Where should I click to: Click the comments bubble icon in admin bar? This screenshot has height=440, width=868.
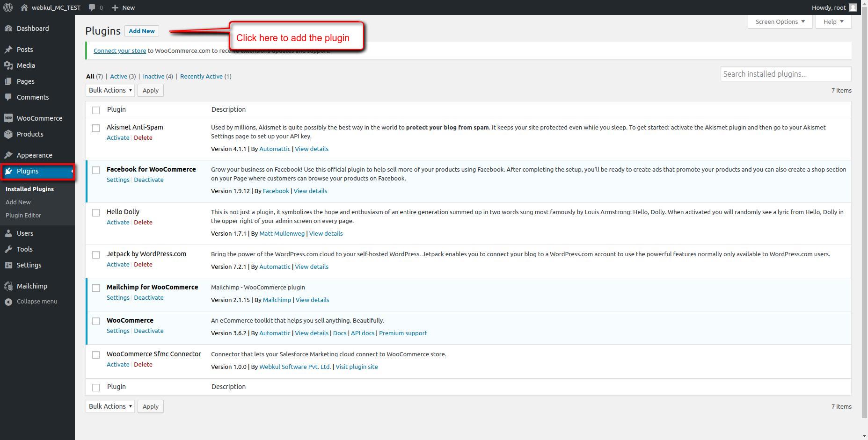[92, 7]
